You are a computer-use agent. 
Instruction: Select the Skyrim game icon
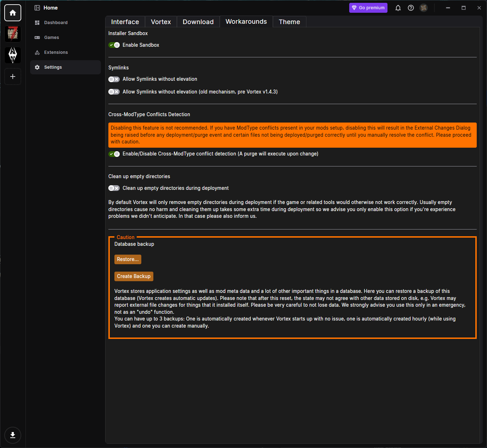(x=13, y=55)
